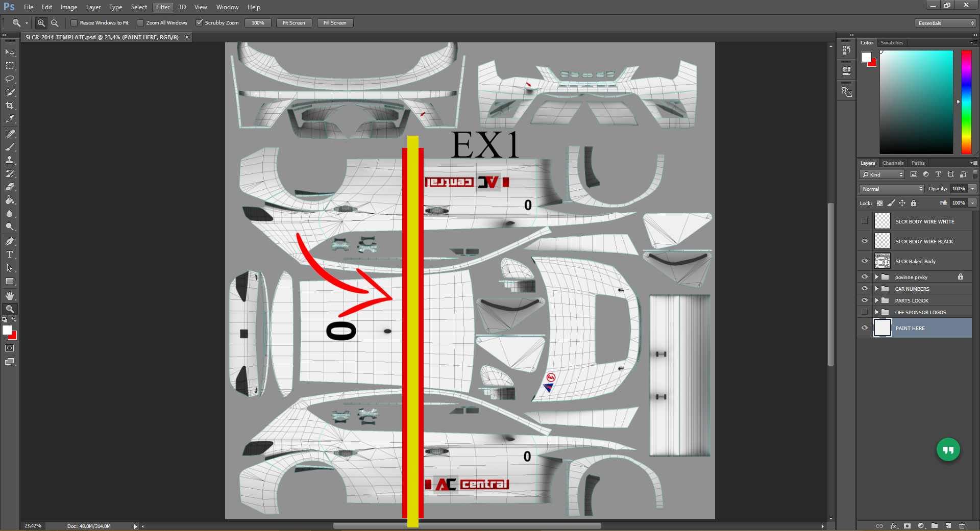
Task: Hide the SLCR BODY WIRE BLACK layer
Action: point(865,241)
